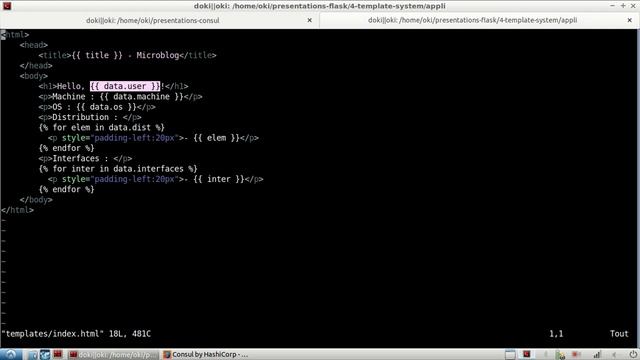Click the file manager launcher in taskbar
This screenshot has height=360, width=640.
[x=33, y=355]
